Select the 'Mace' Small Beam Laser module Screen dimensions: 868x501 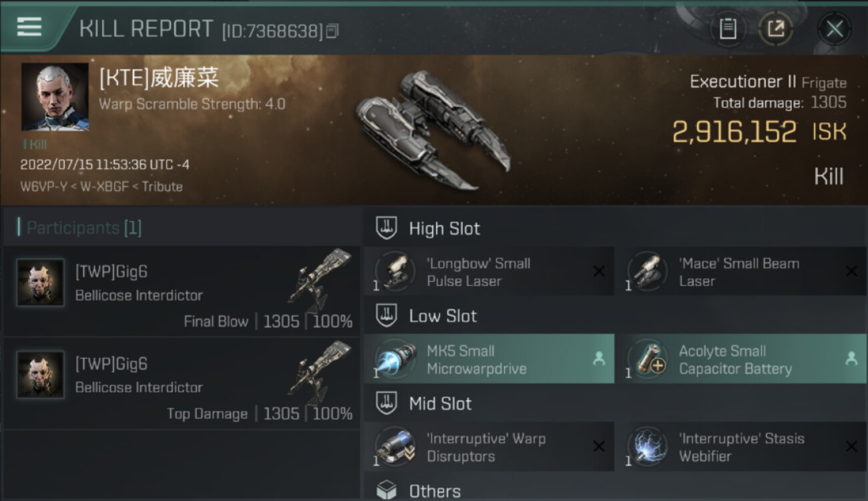(x=738, y=272)
